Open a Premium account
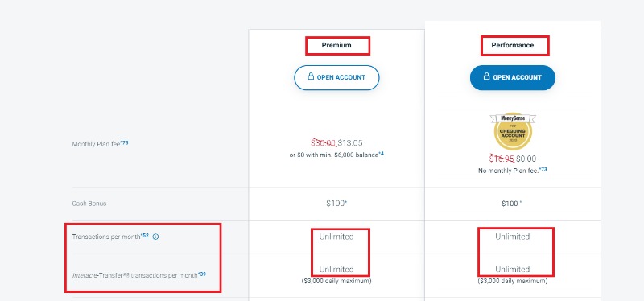The image size is (644, 301). pos(336,77)
